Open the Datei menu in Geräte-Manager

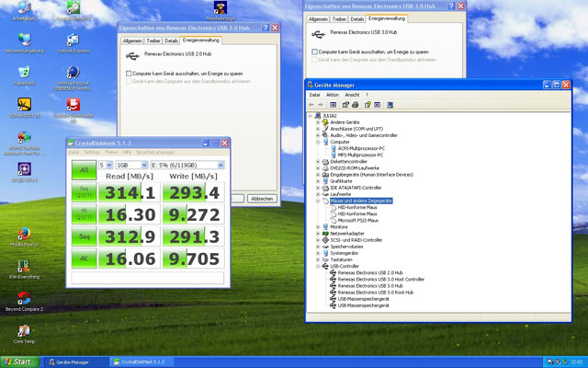pos(314,95)
